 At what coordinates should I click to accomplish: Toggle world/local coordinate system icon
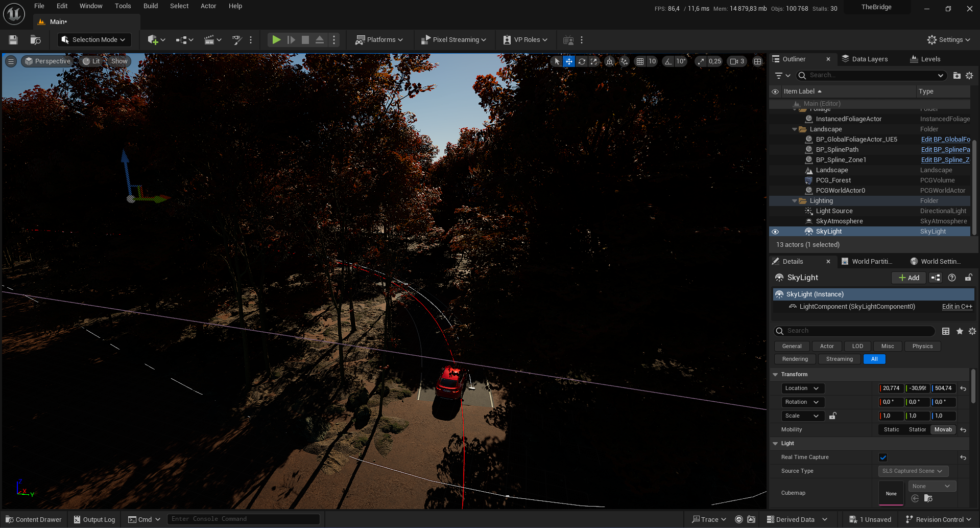click(610, 61)
